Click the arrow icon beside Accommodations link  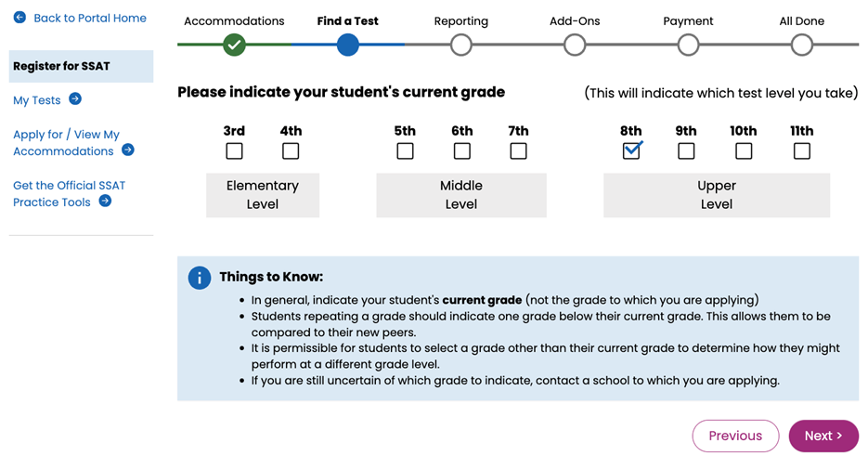128,150
